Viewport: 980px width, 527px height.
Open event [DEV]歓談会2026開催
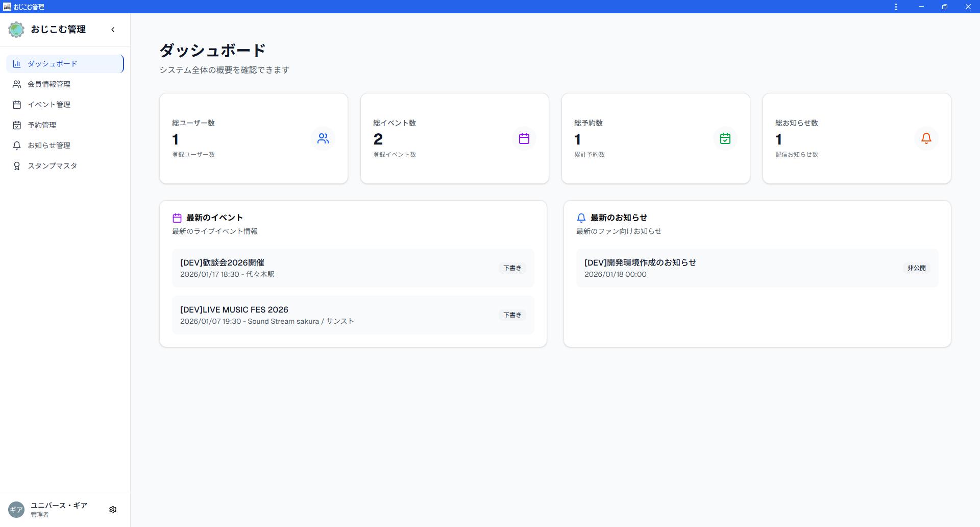pyautogui.click(x=222, y=262)
